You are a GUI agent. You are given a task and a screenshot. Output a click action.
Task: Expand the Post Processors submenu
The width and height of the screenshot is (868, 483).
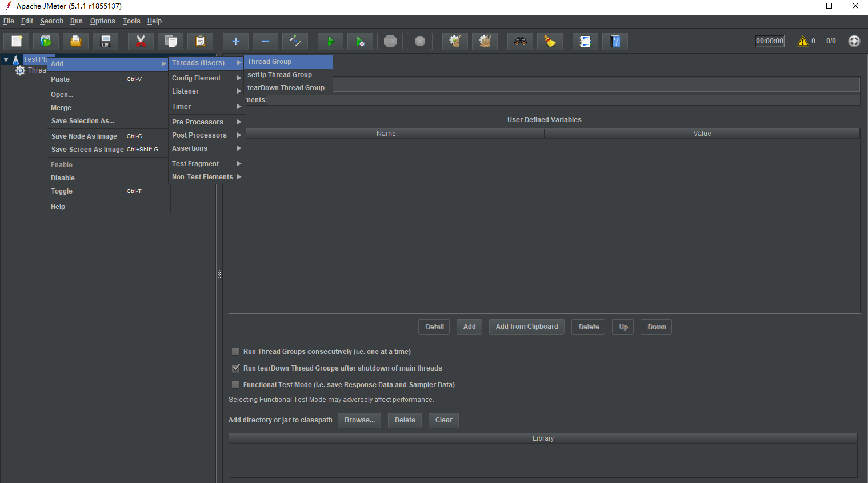point(207,135)
